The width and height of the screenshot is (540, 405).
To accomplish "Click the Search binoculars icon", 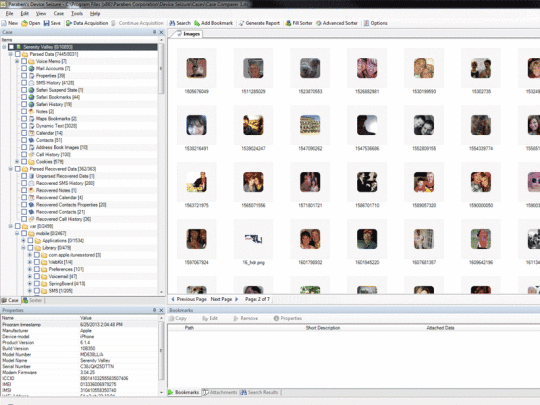I will (172, 23).
